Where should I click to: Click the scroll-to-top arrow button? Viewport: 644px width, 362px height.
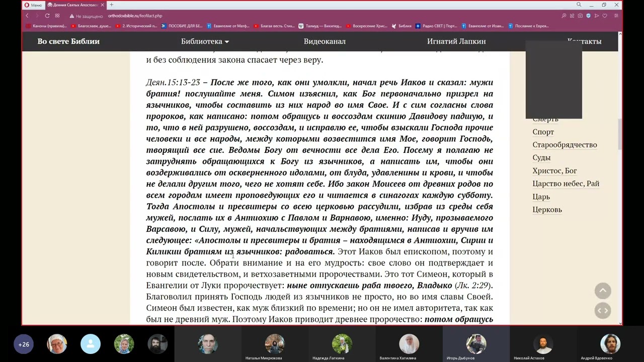(x=603, y=291)
